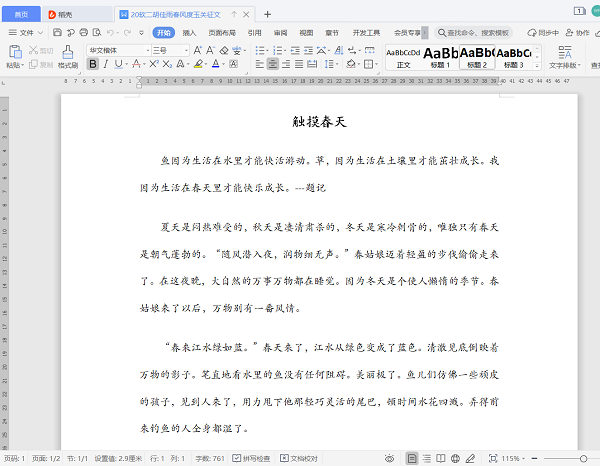Open the 插入 ribbon tab
This screenshot has height=466, width=600.
tap(189, 32)
